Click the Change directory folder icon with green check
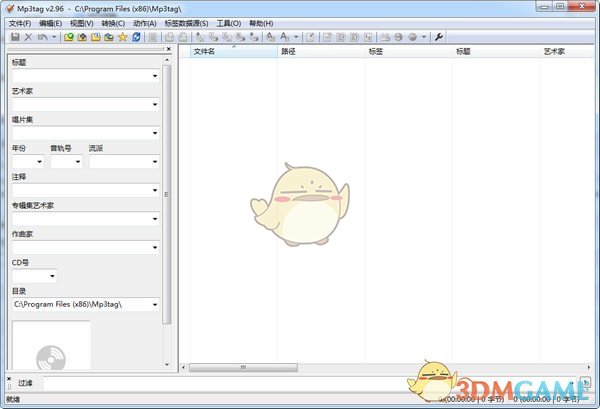The height and width of the screenshot is (409, 600). pyautogui.click(x=69, y=37)
